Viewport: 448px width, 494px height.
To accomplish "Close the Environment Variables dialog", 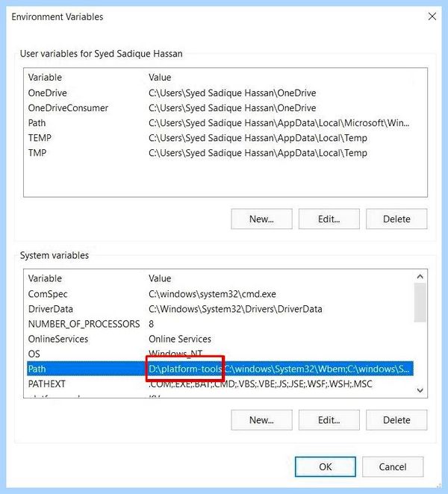I will (x=432, y=16).
